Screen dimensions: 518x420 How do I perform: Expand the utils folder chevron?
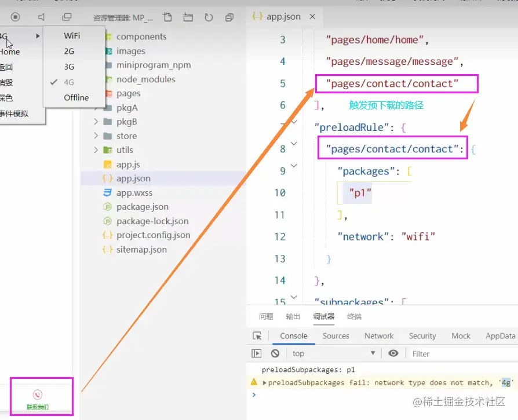(x=96, y=150)
